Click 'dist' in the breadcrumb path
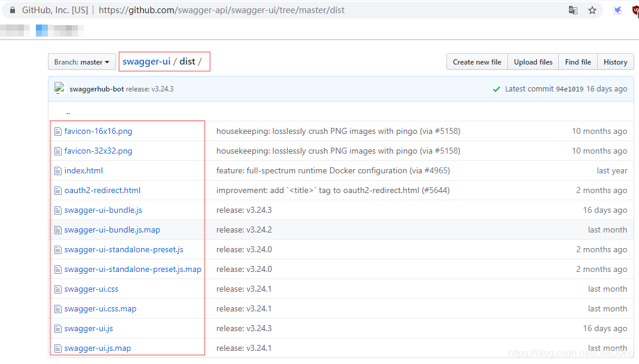 click(x=187, y=62)
